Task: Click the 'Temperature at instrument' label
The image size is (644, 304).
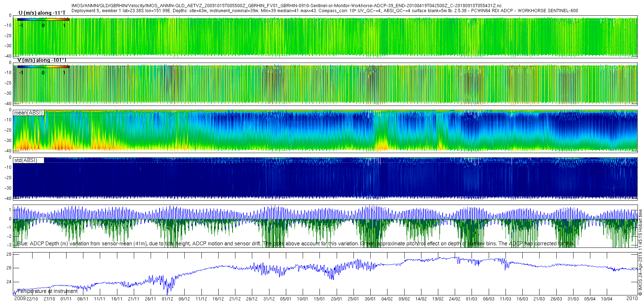Action: (x=48, y=291)
